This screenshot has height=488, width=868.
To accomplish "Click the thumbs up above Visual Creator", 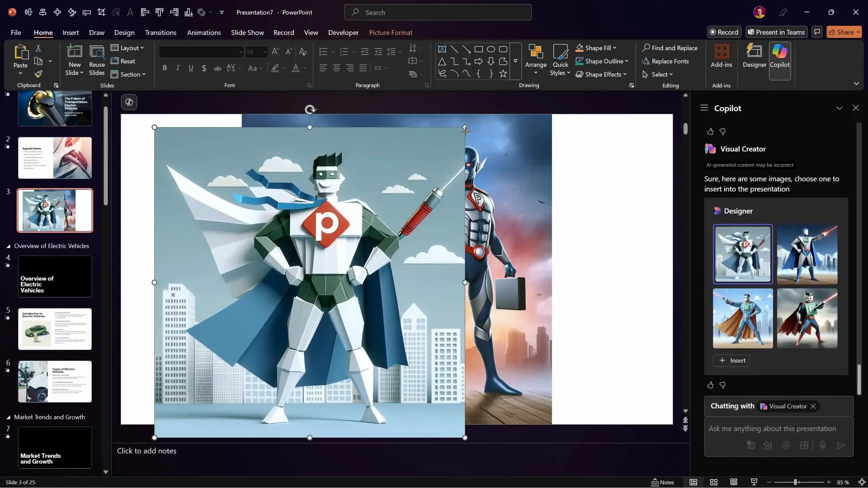I will [710, 131].
